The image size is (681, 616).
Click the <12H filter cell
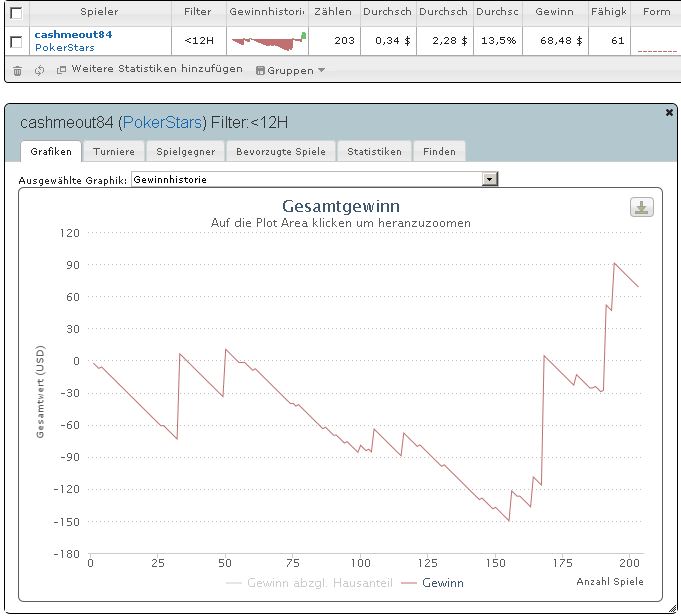coord(199,41)
